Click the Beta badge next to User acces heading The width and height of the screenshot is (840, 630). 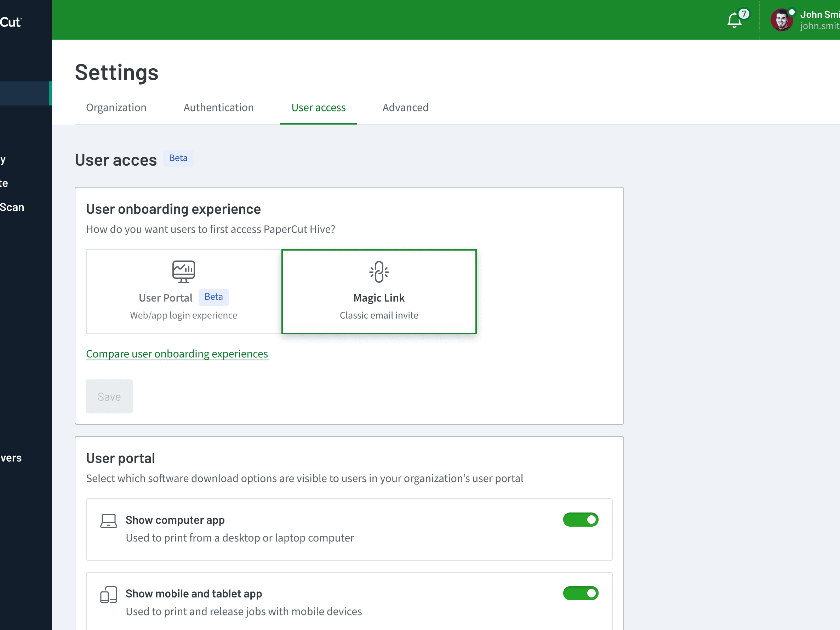tap(178, 158)
